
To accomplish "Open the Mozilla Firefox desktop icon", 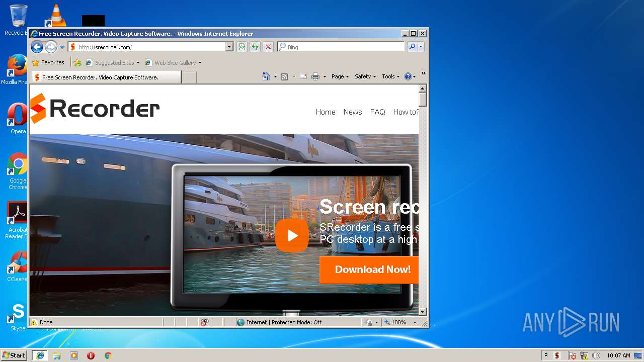I will point(16,69).
